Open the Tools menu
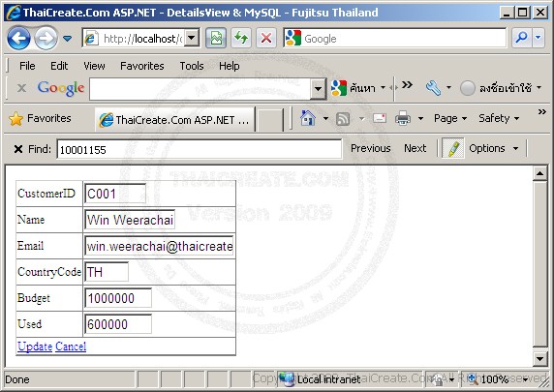 tap(192, 66)
